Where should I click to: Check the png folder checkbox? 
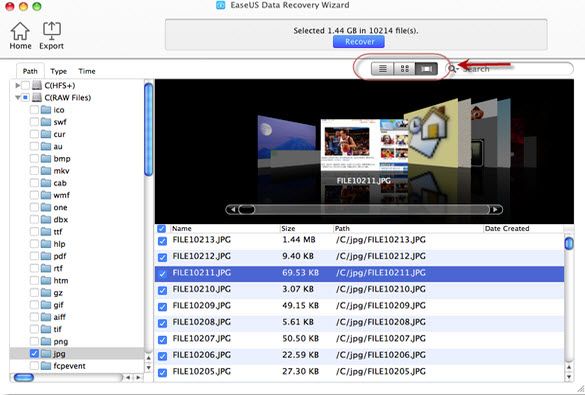coord(34,341)
